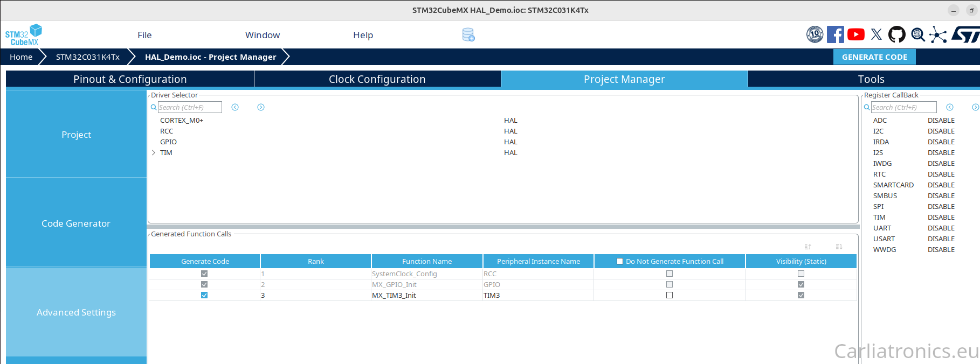Screen dimensions: 980x364
Task: Open the HAL driver dropdown for GPIO
Action: [510, 142]
